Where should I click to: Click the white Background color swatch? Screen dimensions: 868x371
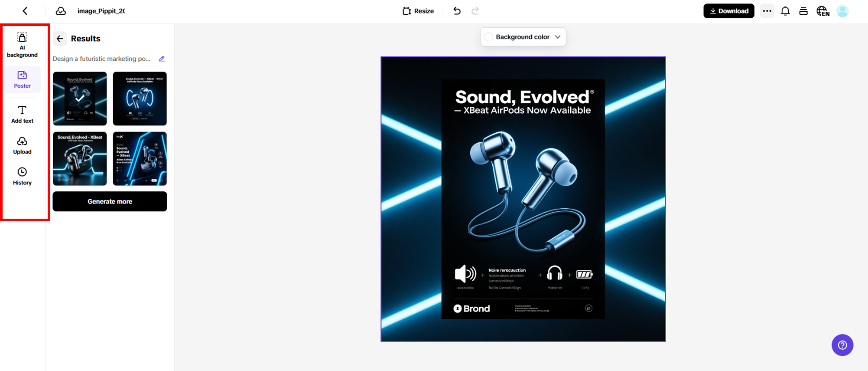[x=489, y=37]
